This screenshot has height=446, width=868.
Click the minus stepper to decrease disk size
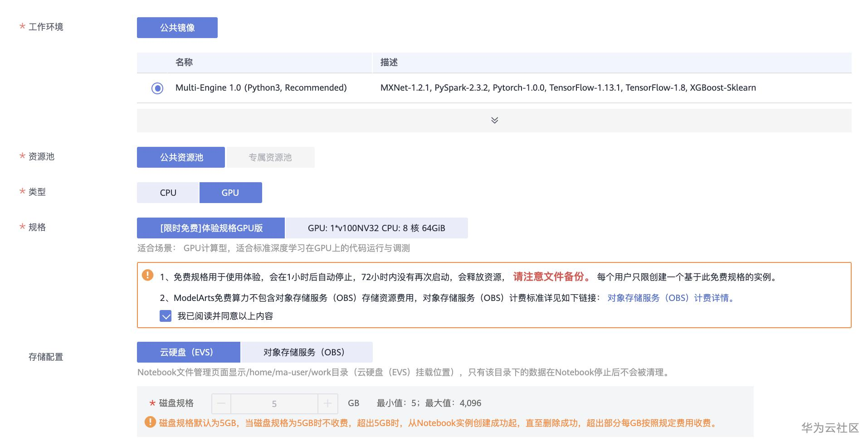point(220,402)
